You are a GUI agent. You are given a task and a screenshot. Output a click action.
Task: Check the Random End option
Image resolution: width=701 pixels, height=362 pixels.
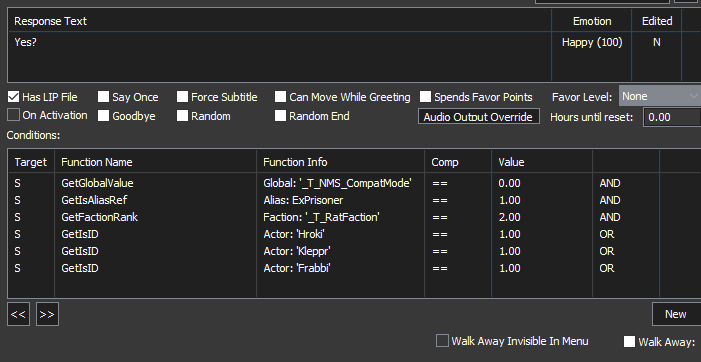point(280,115)
